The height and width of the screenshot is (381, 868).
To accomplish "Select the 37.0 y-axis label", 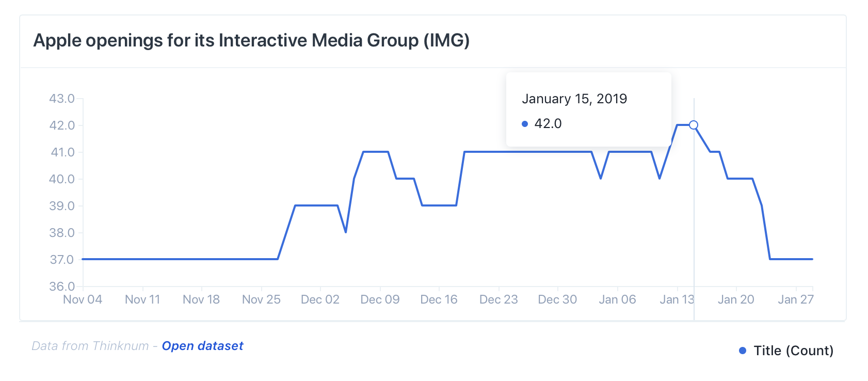I will (62, 260).
